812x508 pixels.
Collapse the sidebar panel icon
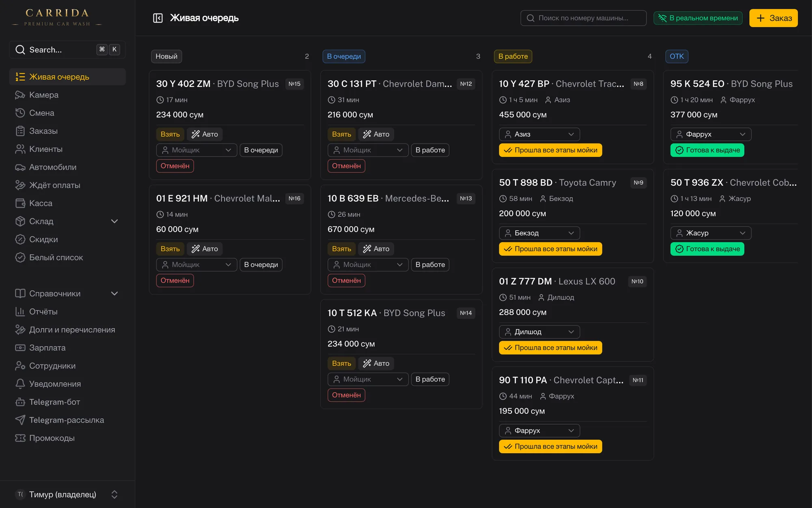pyautogui.click(x=158, y=18)
